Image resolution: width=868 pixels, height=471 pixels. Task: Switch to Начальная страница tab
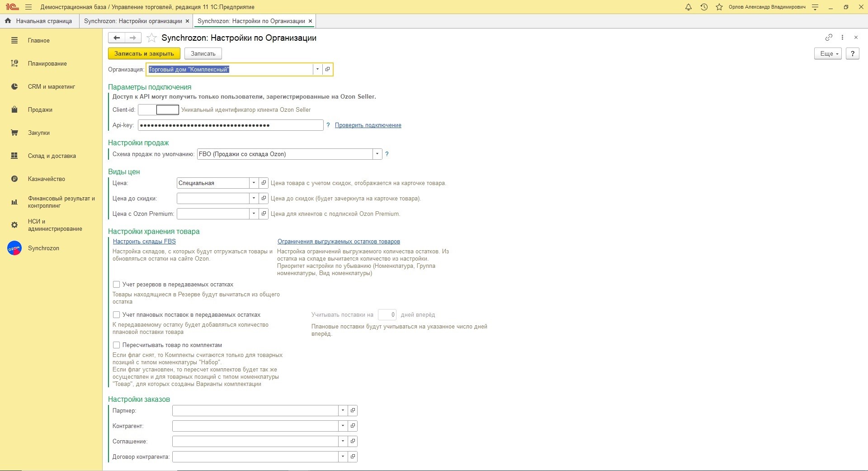(39, 21)
